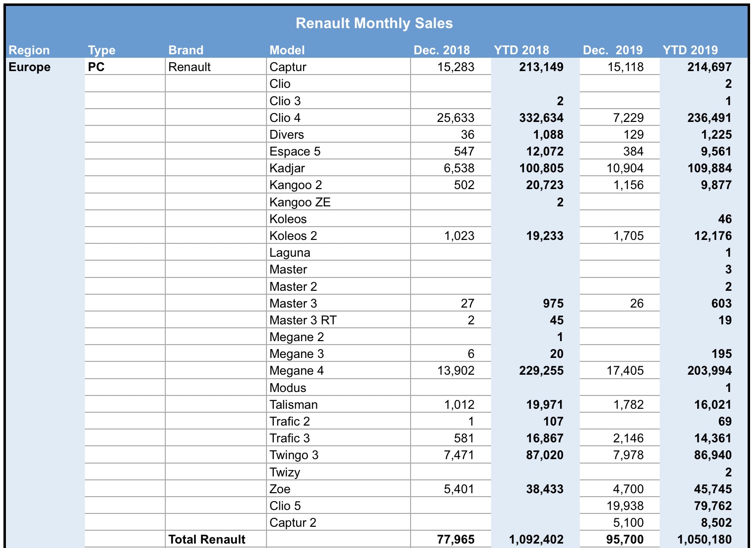Screen dimensions: 756x548
Task: Select the Type column header
Action: [102, 50]
